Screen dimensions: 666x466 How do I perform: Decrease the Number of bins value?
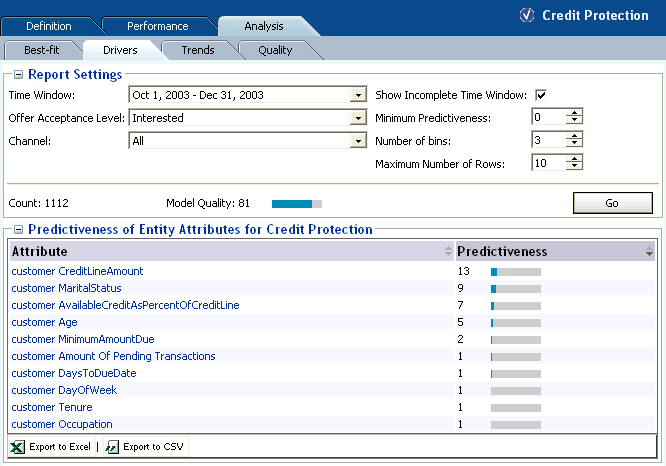pyautogui.click(x=574, y=144)
